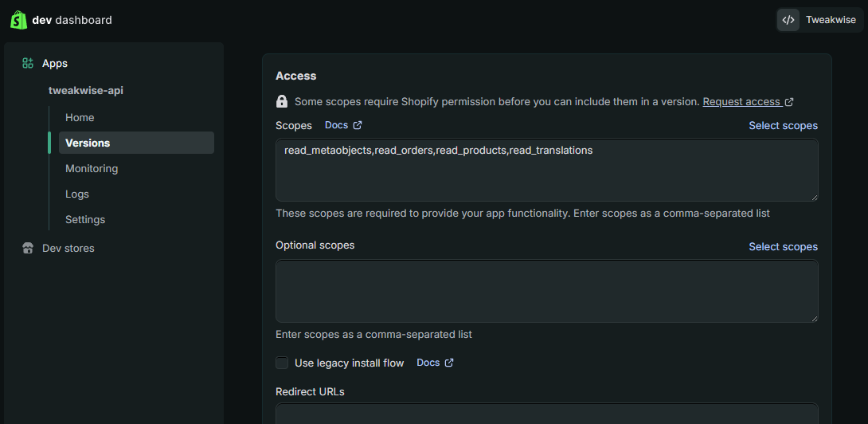Open Settings in the sidebar

[85, 219]
